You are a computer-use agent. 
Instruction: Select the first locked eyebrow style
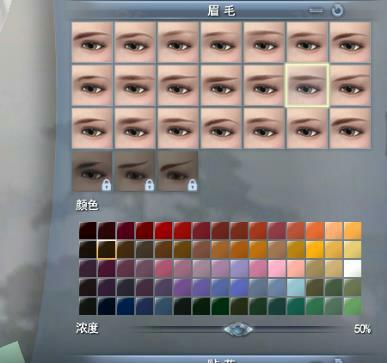click(92, 170)
